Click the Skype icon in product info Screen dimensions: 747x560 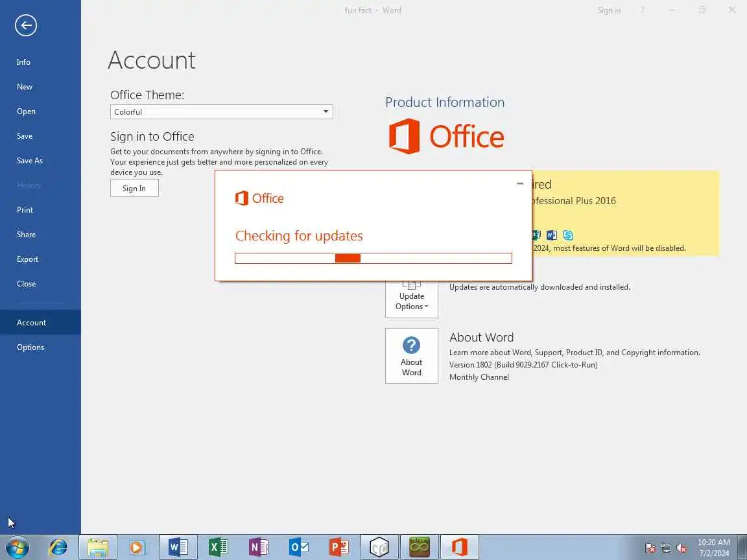pos(568,235)
